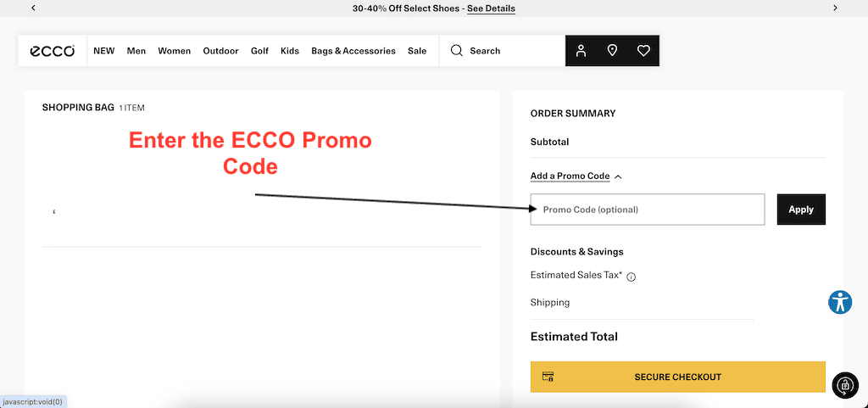Click the Estimated Total text
Image resolution: width=868 pixels, height=408 pixels.
click(574, 337)
